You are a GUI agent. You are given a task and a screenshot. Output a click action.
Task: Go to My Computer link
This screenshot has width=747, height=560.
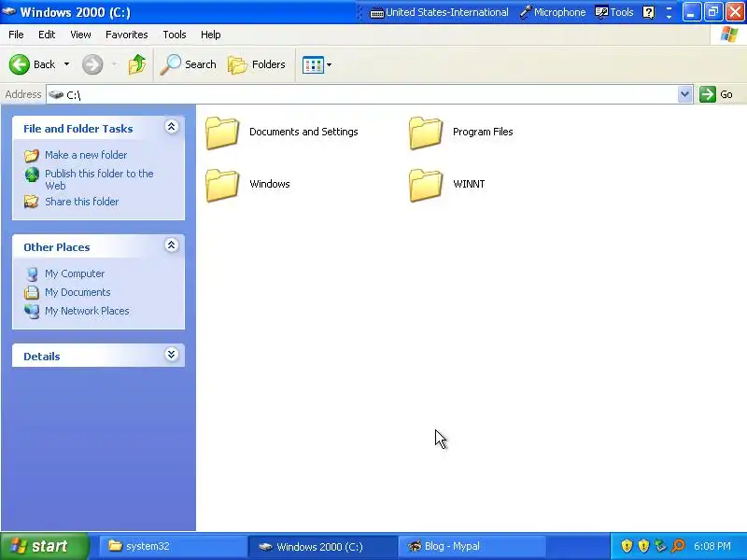(75, 273)
